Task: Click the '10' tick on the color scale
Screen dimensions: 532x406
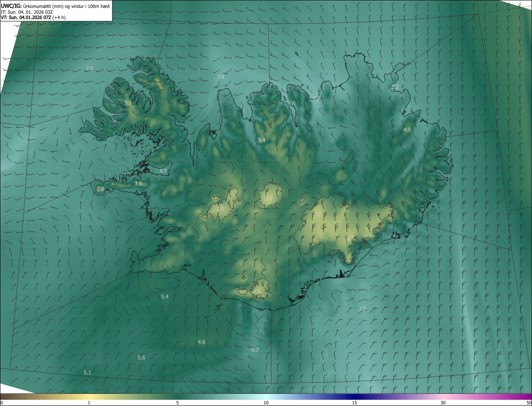Action: (266, 403)
